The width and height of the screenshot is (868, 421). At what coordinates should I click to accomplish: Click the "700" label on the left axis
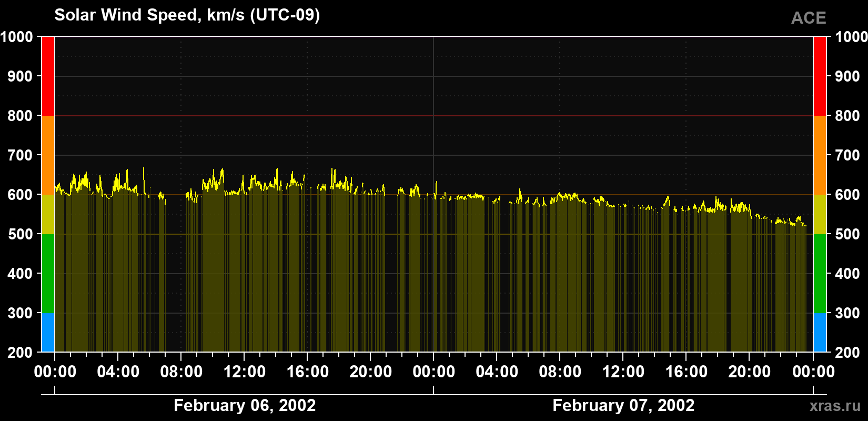(x=21, y=155)
